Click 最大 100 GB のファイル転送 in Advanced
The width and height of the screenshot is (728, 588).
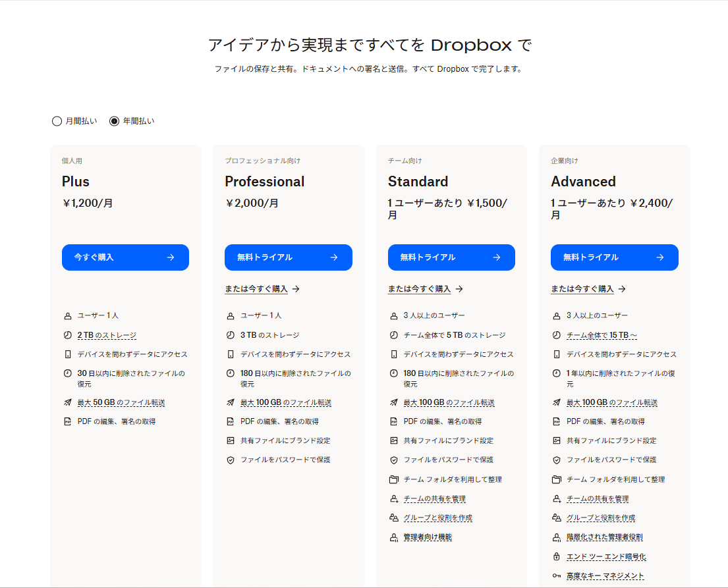[612, 402]
